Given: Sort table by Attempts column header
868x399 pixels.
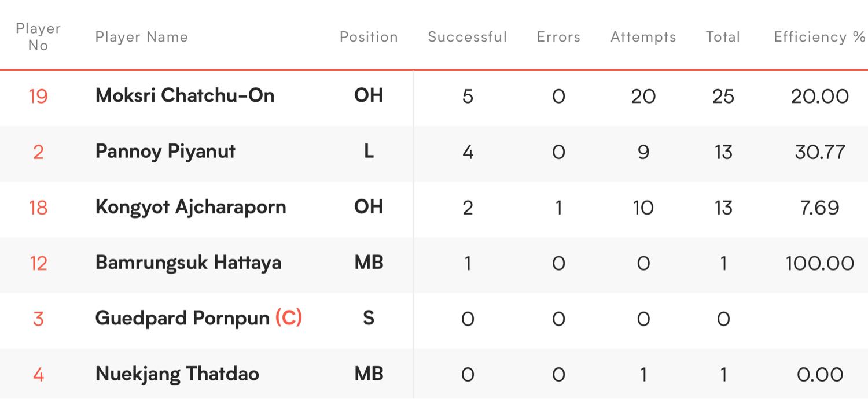Looking at the screenshot, I should pos(643,37).
